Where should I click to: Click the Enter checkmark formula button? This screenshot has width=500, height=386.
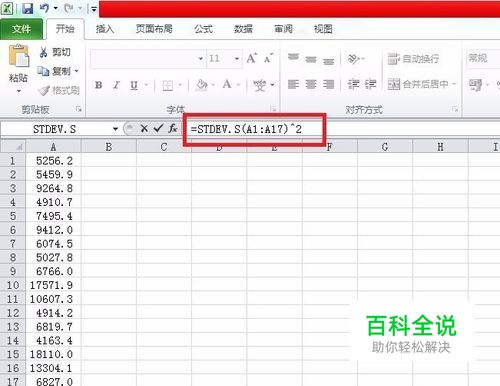click(158, 128)
